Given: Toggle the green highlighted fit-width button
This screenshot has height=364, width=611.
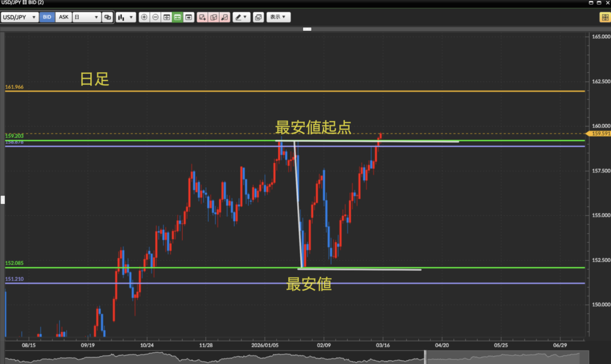Looking at the screenshot, I should click(x=177, y=17).
